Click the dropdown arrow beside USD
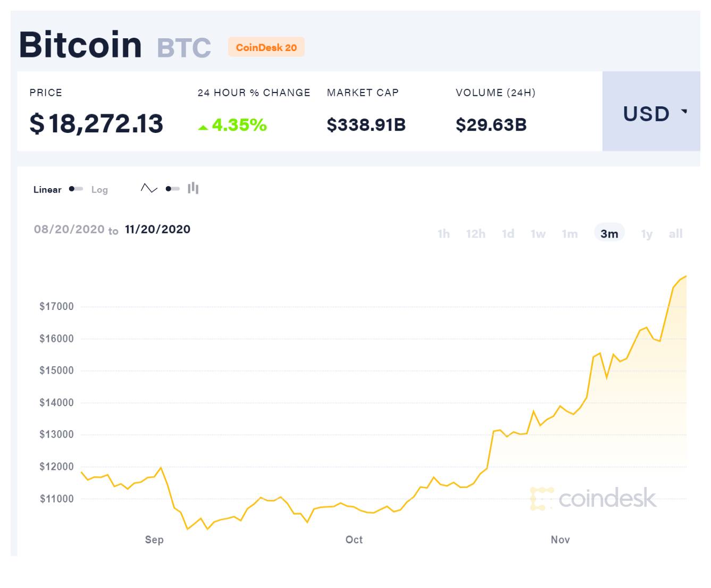This screenshot has height=588, width=711. point(684,112)
